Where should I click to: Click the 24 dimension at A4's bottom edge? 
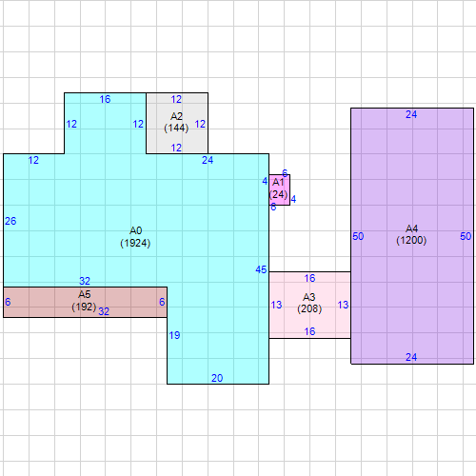pyautogui.click(x=411, y=357)
